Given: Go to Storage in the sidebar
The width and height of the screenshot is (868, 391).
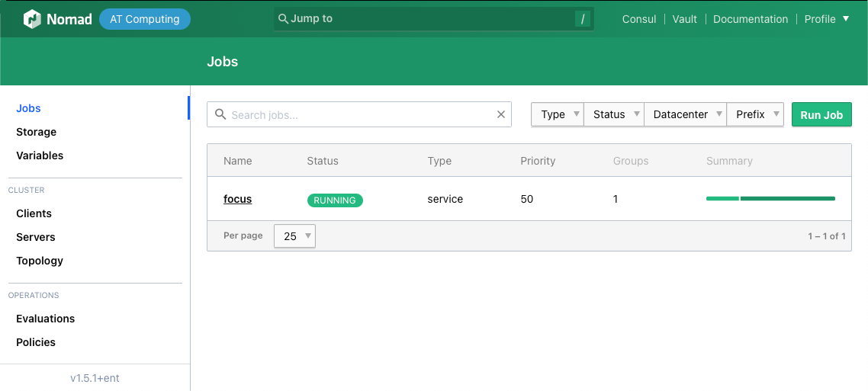Looking at the screenshot, I should (x=37, y=132).
